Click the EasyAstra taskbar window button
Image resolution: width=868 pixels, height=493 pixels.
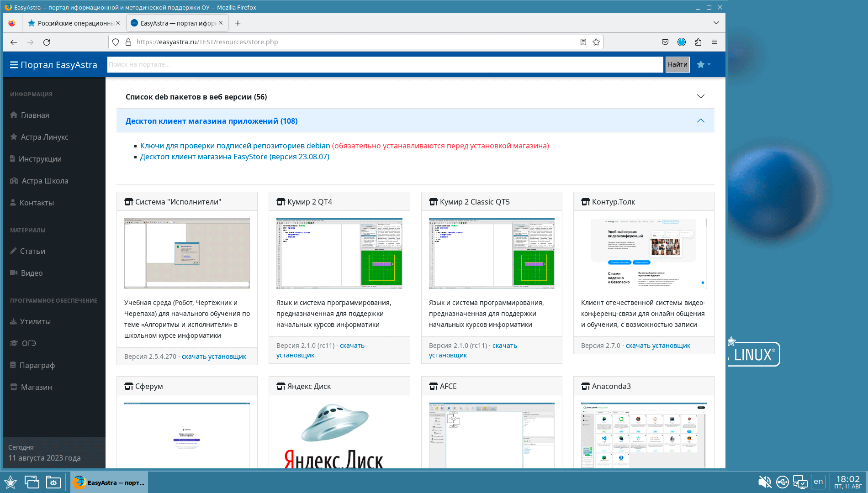[x=109, y=482]
